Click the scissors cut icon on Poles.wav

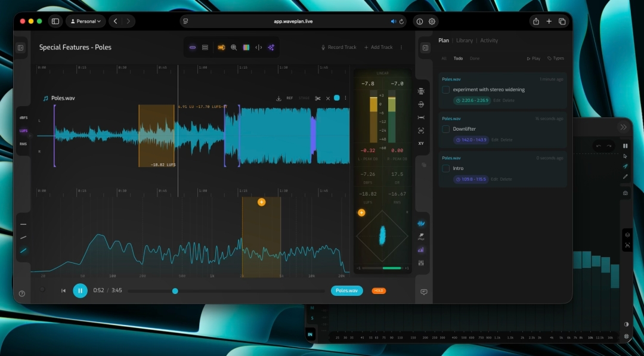[317, 98]
